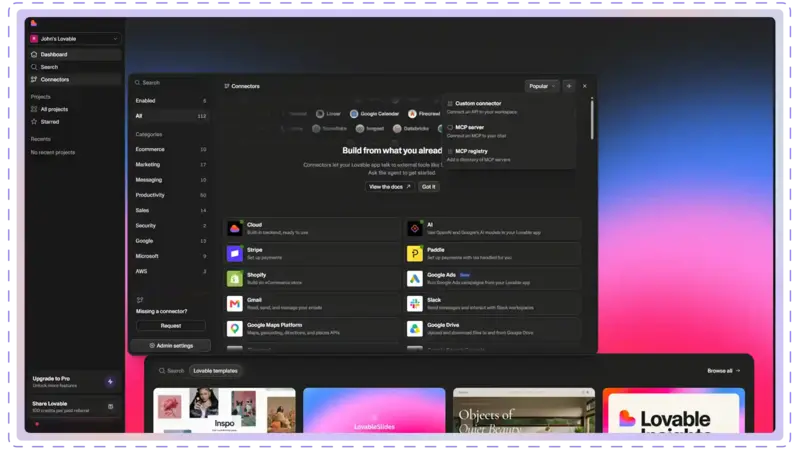Click the Firecrawl chip icon
The height and width of the screenshot is (450, 800).
[412, 114]
